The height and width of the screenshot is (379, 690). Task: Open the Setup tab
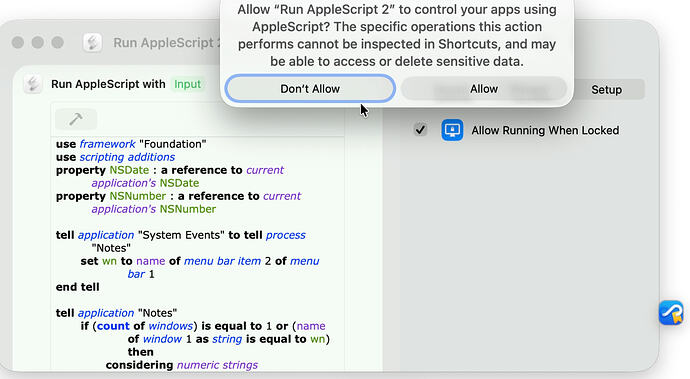point(606,90)
